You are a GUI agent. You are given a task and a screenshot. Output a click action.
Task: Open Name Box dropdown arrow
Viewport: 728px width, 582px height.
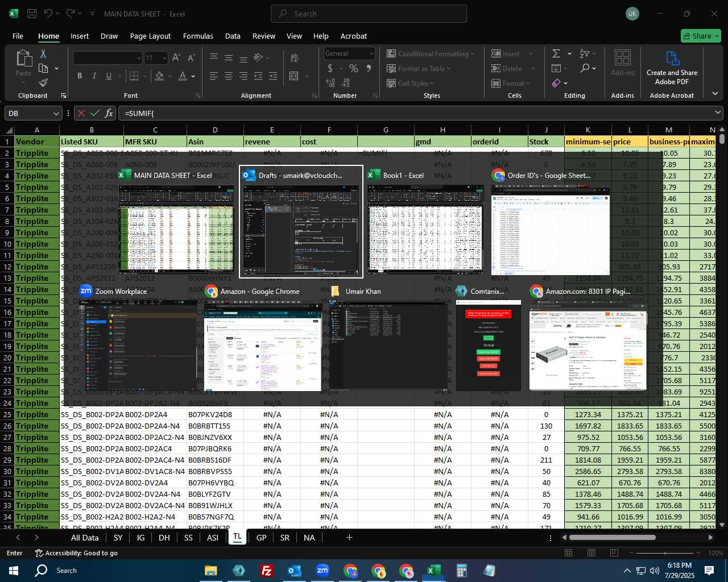coord(56,113)
